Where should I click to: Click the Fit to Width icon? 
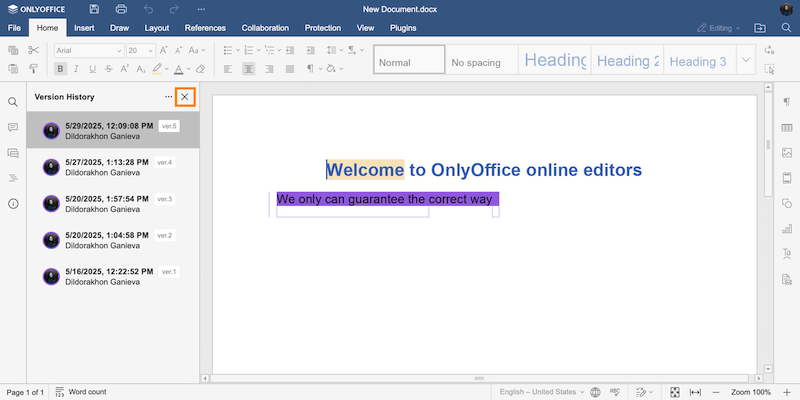695,392
